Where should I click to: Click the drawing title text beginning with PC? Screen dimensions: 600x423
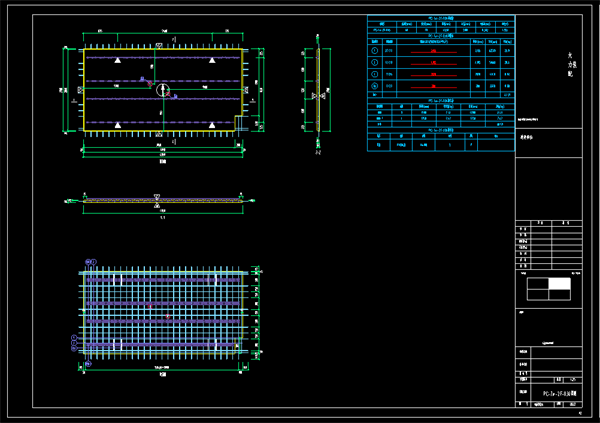coord(559,394)
